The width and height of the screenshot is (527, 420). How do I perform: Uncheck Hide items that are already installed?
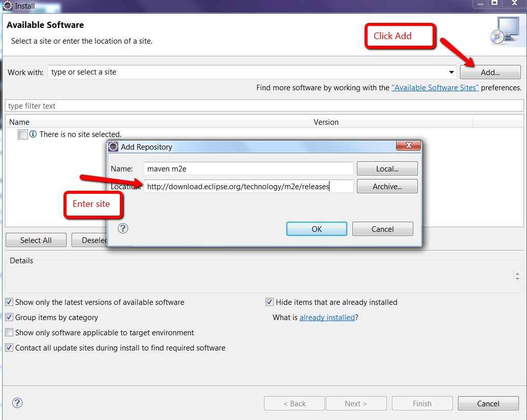point(269,302)
